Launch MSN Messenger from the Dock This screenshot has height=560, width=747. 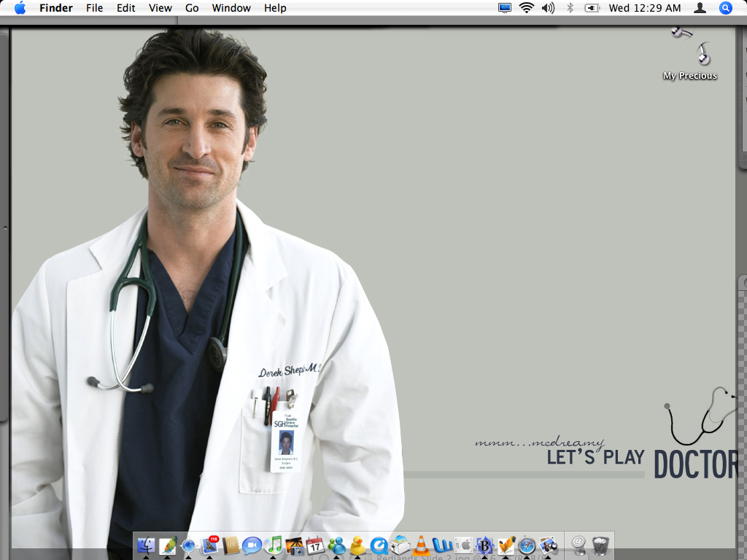336,545
